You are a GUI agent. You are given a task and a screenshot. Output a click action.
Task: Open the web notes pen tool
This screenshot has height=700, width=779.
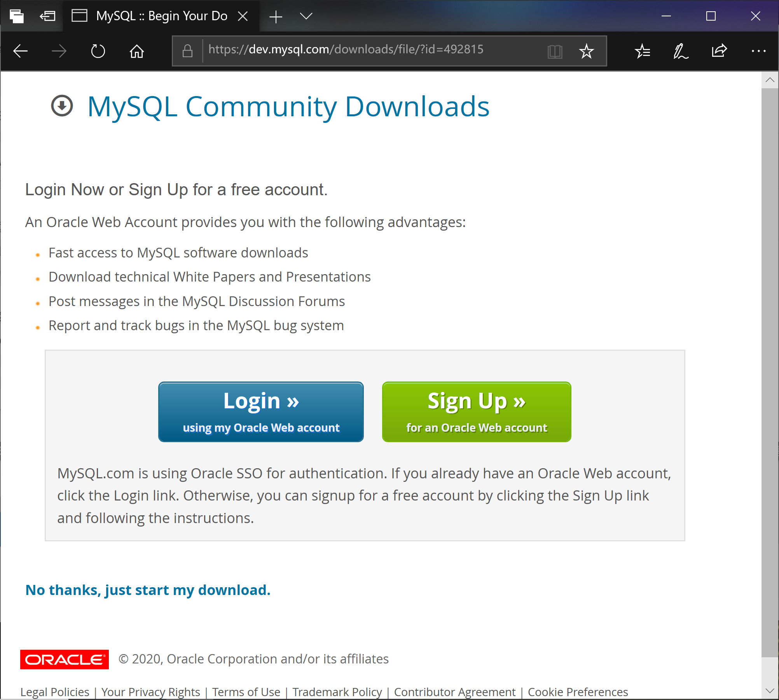[681, 51]
